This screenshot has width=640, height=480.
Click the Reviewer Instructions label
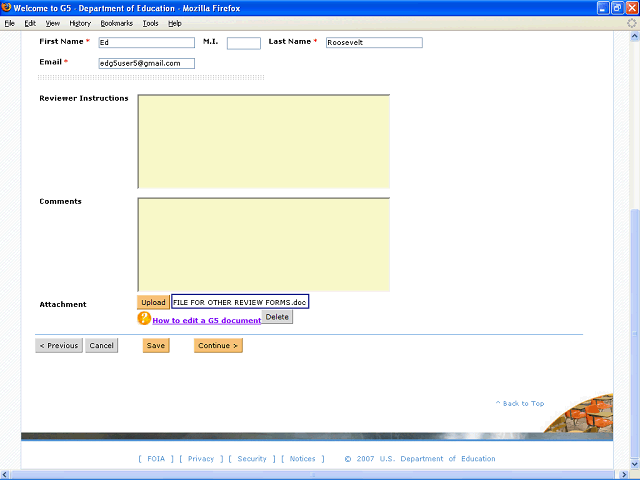[84, 98]
